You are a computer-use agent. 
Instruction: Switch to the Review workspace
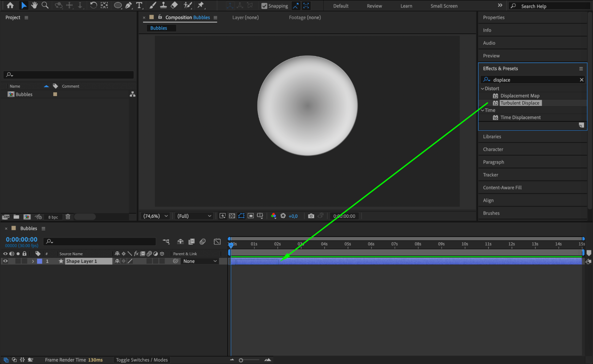click(x=374, y=6)
